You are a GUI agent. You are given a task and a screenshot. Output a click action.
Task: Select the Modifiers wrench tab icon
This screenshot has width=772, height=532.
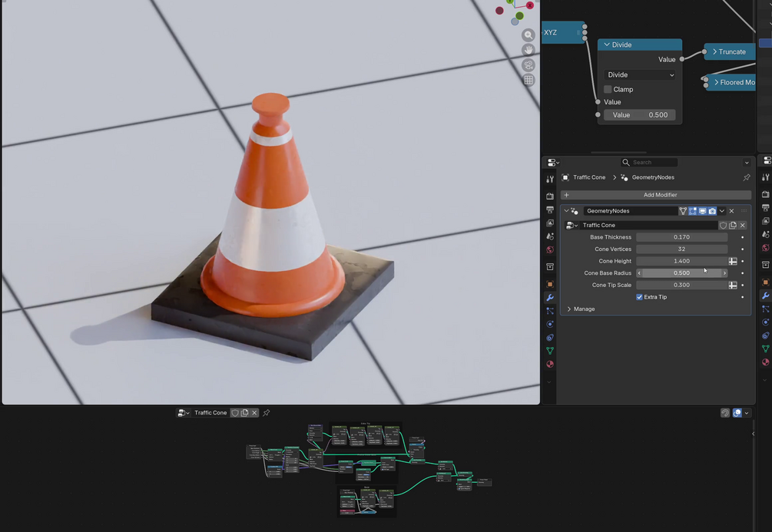coord(550,297)
